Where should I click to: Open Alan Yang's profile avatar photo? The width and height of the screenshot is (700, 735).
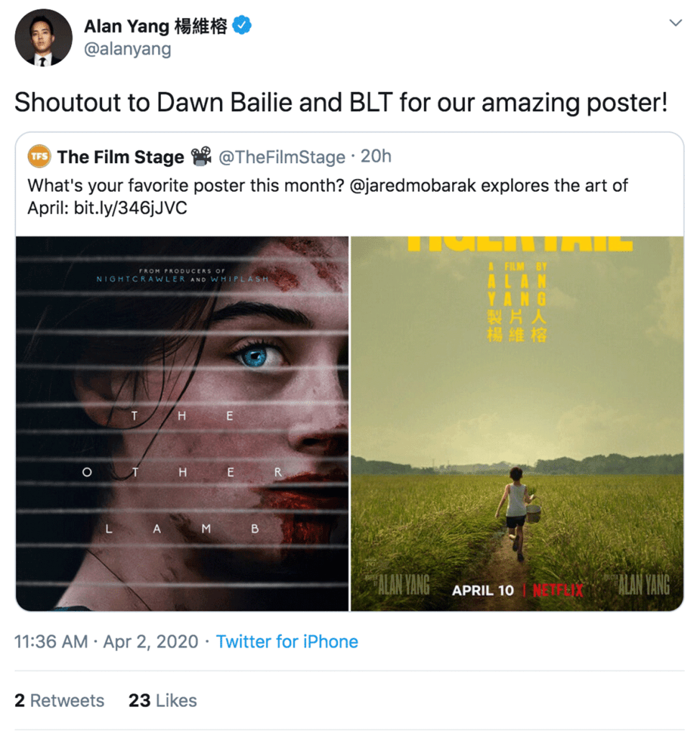tap(44, 37)
